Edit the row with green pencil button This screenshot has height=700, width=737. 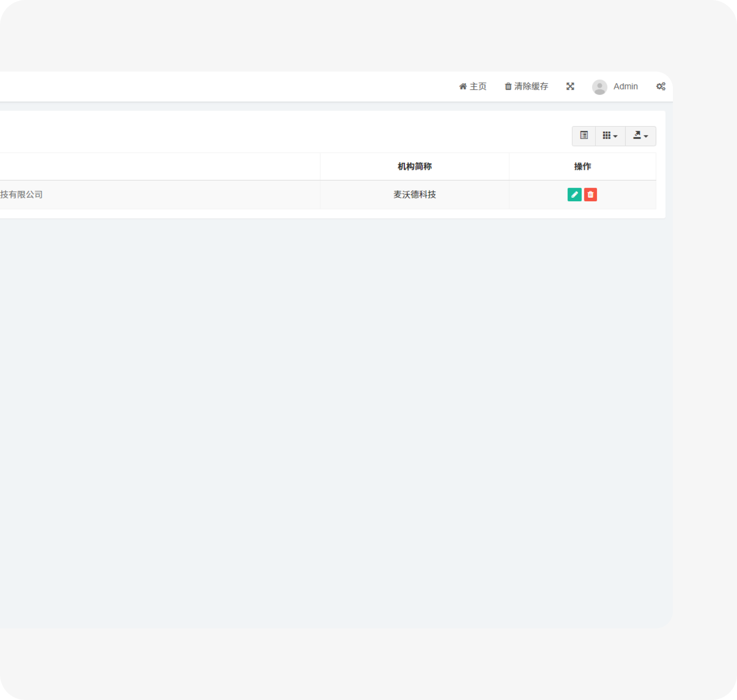[574, 195]
